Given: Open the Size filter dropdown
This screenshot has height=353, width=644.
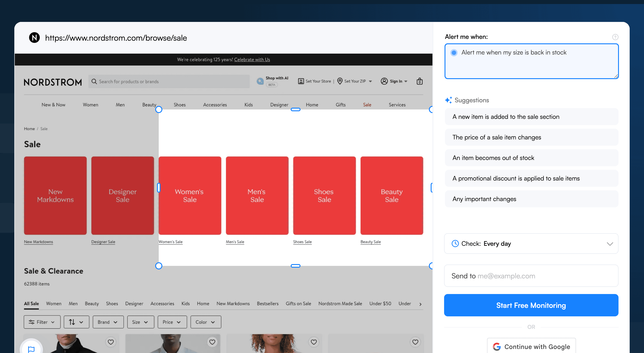Looking at the screenshot, I should coord(140,322).
